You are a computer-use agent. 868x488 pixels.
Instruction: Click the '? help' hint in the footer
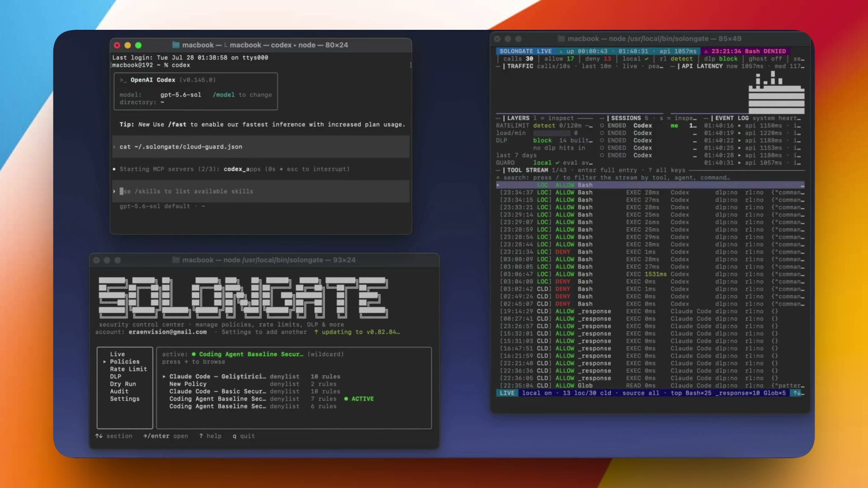[210, 436]
